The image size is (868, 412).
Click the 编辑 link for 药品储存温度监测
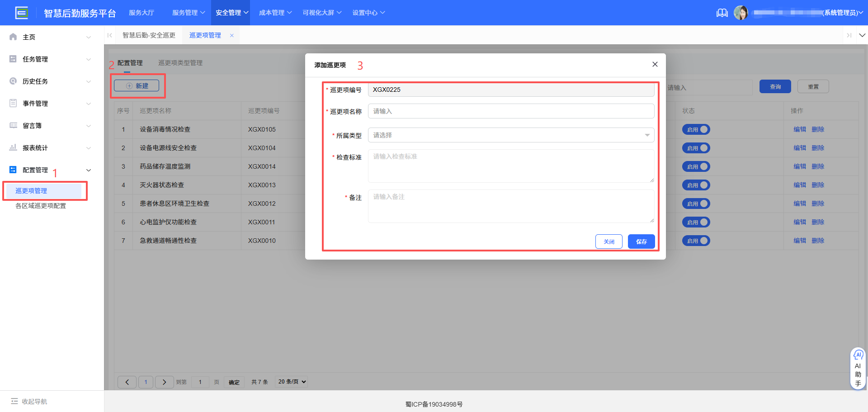(799, 166)
